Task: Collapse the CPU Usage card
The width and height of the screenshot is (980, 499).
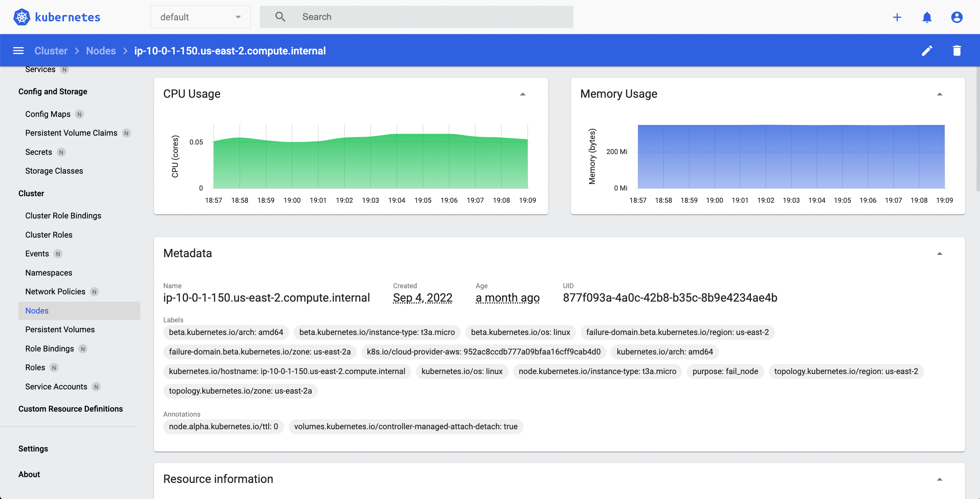Action: click(522, 94)
